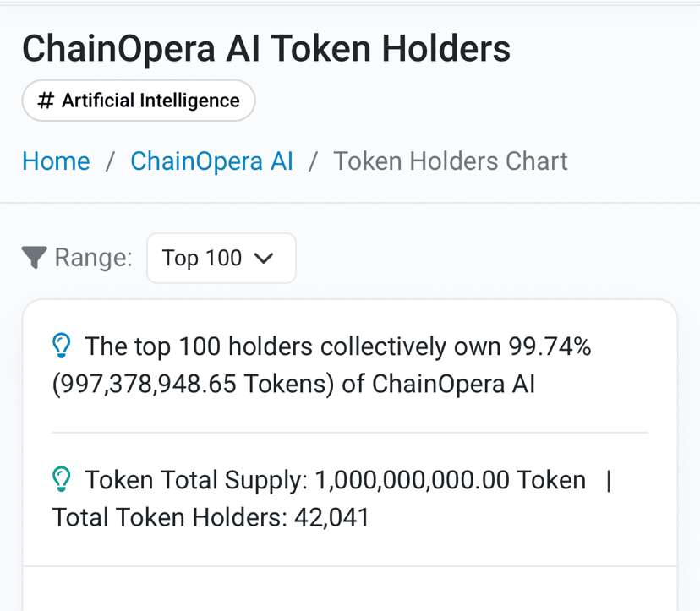Click the green lightbulb icon by Total Supply
The image size is (700, 611).
[62, 479]
